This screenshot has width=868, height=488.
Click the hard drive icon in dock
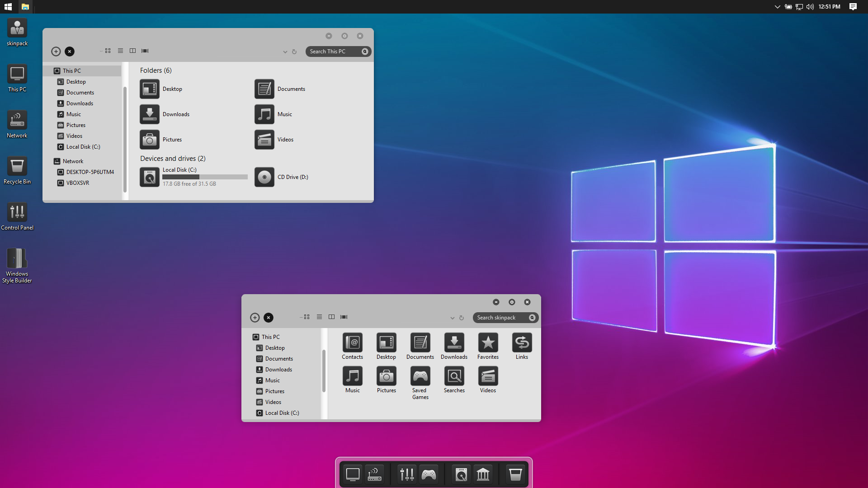click(x=461, y=474)
